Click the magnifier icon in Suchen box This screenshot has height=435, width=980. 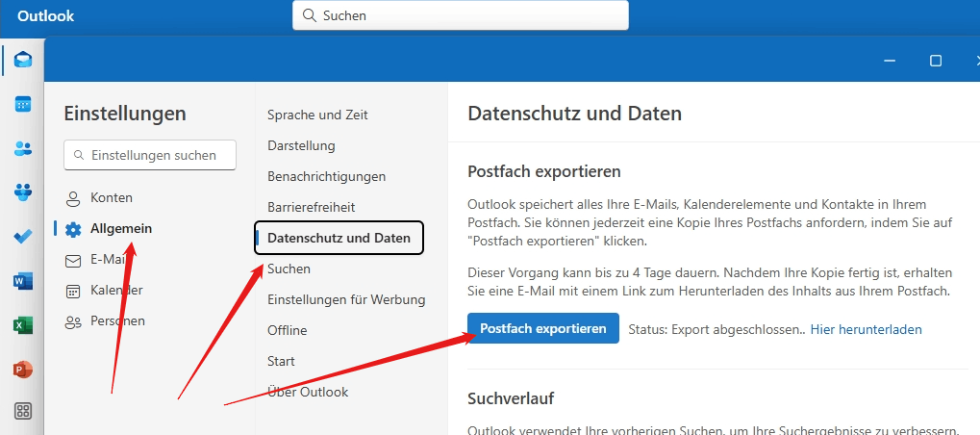click(x=310, y=15)
